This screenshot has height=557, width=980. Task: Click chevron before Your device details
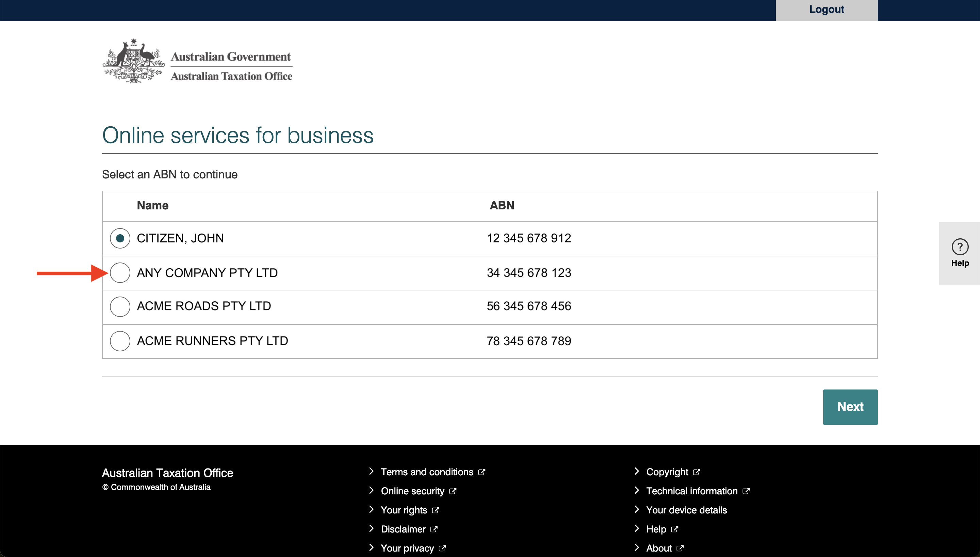click(x=636, y=509)
